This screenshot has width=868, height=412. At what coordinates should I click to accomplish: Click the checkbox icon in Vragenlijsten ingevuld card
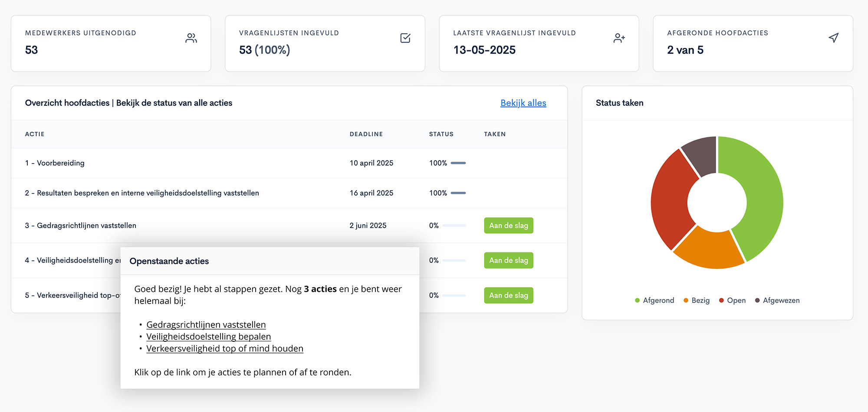point(405,38)
